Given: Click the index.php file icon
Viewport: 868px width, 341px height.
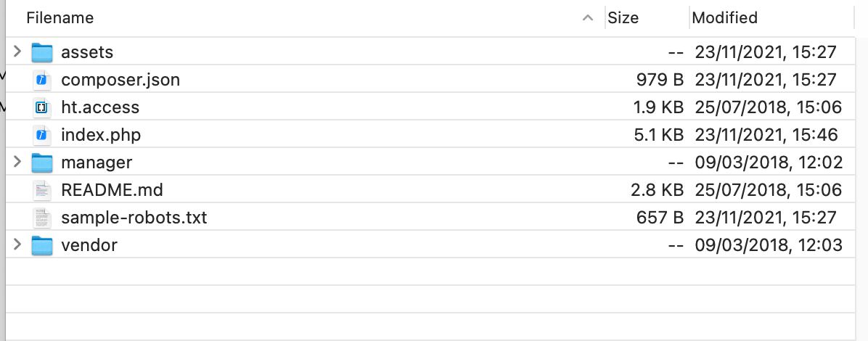Looking at the screenshot, I should (x=41, y=135).
